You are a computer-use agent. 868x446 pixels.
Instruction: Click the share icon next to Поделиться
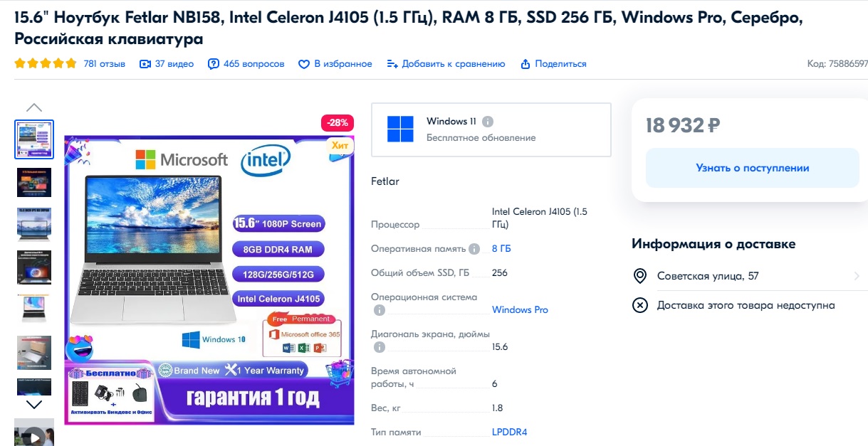click(x=525, y=64)
